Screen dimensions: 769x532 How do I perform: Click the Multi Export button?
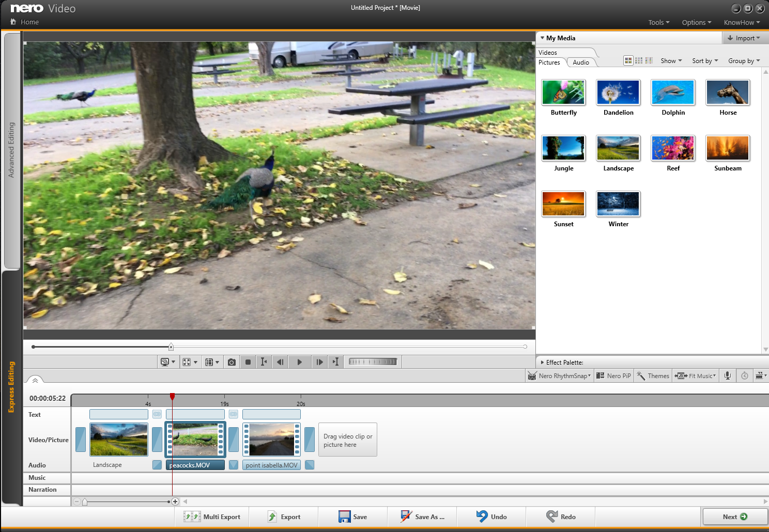212,517
